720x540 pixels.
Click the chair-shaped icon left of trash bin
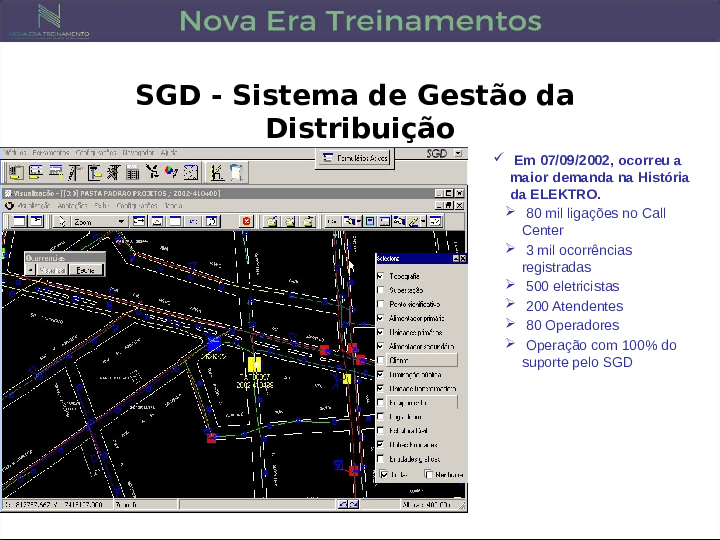click(217, 172)
